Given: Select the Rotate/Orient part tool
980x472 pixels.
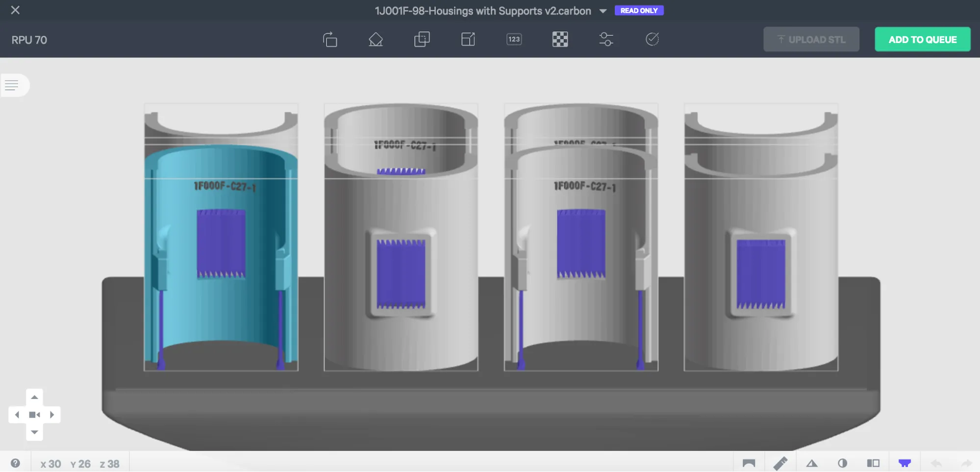Looking at the screenshot, I should pos(330,39).
